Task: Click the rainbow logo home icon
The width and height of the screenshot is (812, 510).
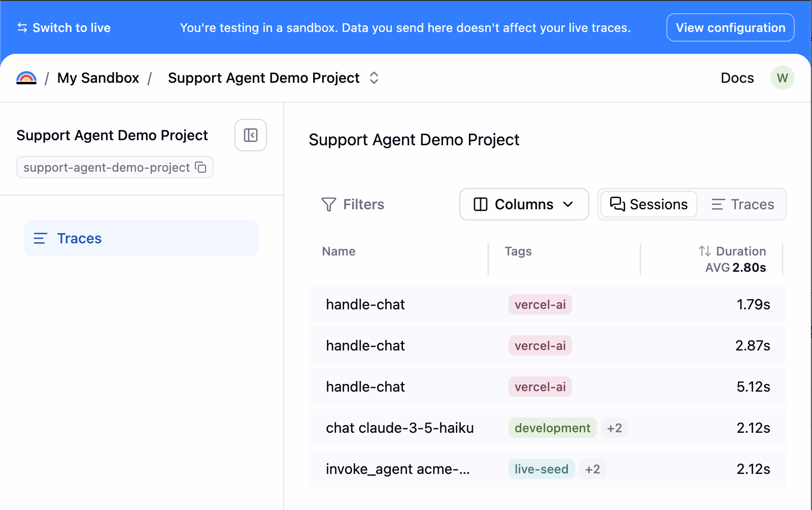Action: 26,78
